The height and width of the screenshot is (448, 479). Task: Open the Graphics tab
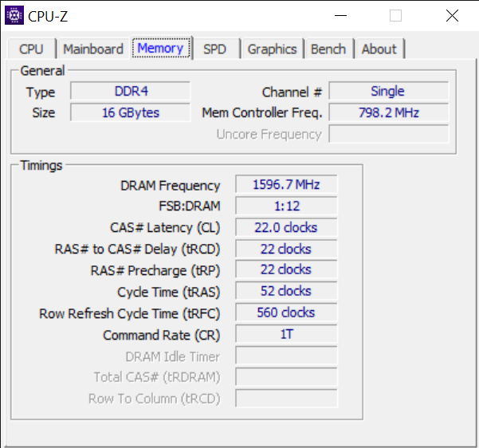[272, 49]
